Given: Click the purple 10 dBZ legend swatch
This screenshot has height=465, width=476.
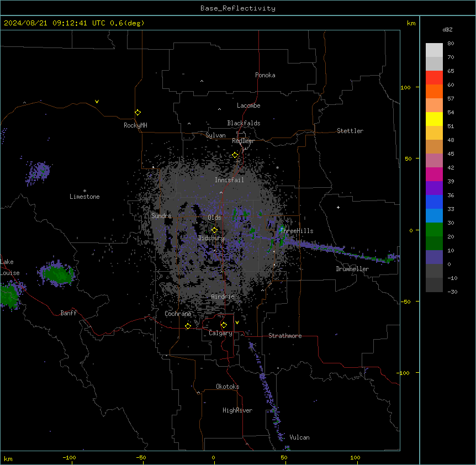Looking at the screenshot, I should 434,257.
